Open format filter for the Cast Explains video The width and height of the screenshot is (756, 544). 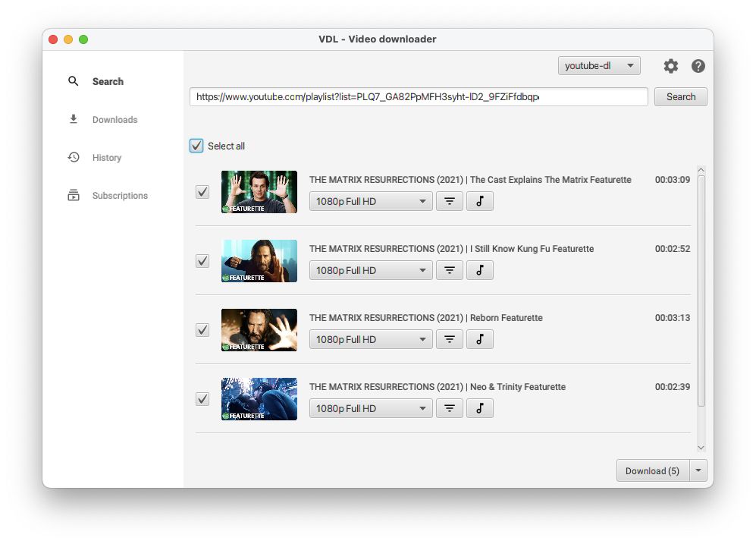point(449,201)
